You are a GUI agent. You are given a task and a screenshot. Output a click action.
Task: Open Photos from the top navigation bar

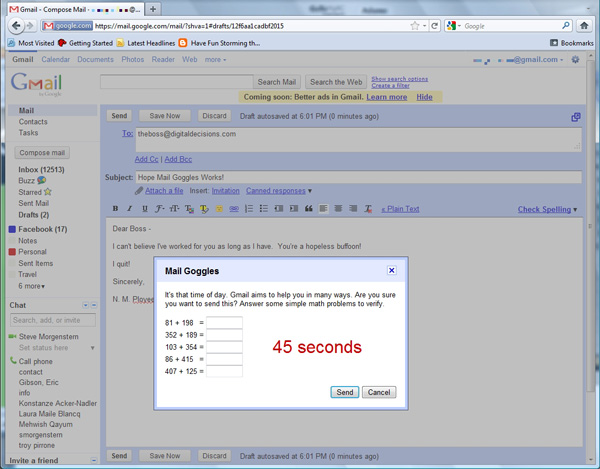132,60
